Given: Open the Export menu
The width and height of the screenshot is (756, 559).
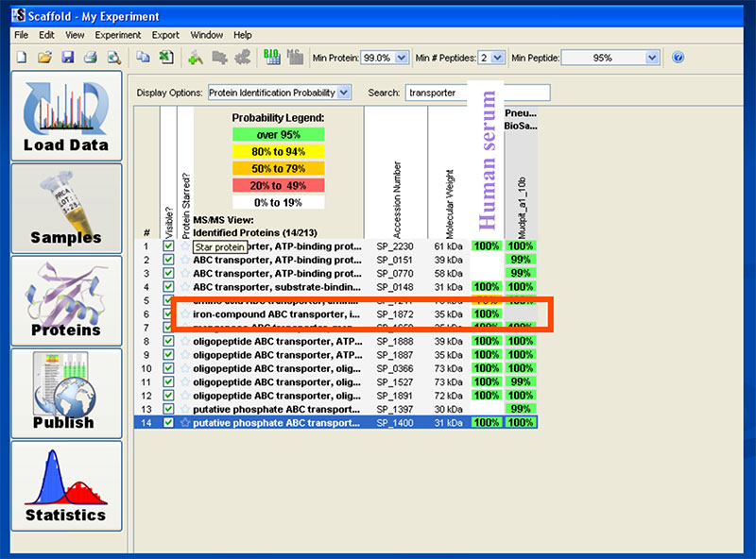Looking at the screenshot, I should pos(165,35).
